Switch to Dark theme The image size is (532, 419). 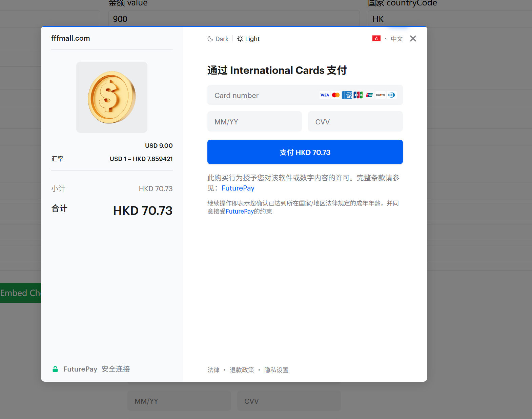(x=218, y=39)
